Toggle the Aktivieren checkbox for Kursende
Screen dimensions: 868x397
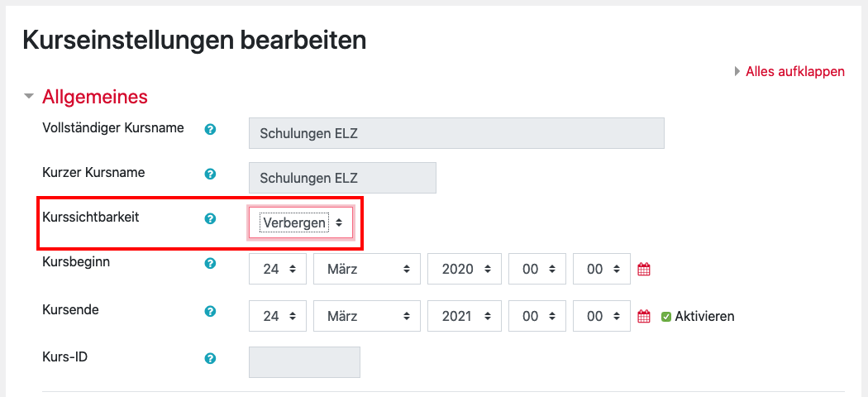(666, 316)
